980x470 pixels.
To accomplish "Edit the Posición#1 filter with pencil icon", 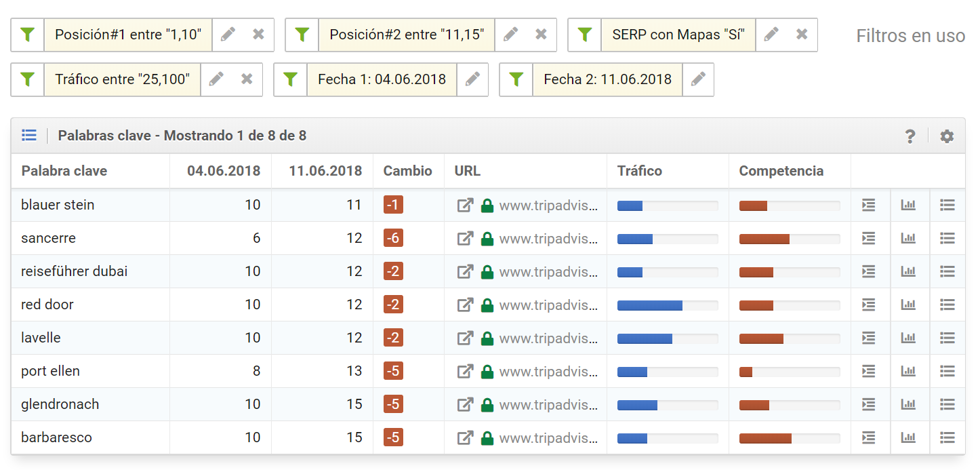I will (x=228, y=35).
